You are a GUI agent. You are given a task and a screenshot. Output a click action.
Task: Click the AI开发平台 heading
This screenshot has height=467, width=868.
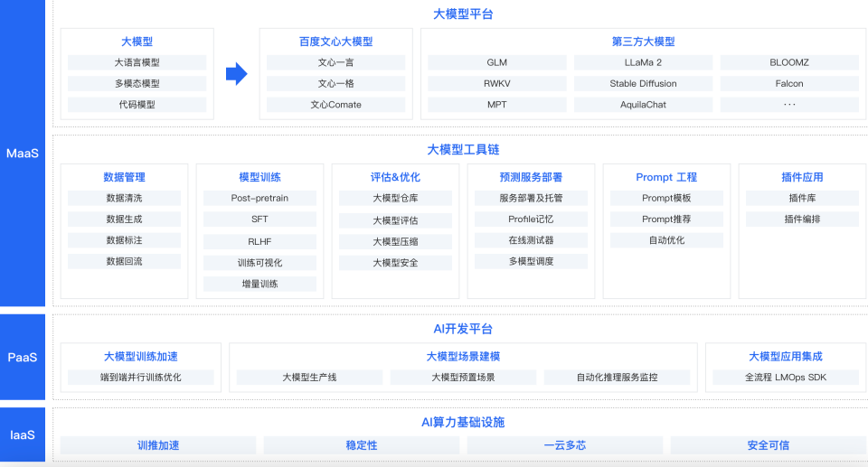click(463, 329)
